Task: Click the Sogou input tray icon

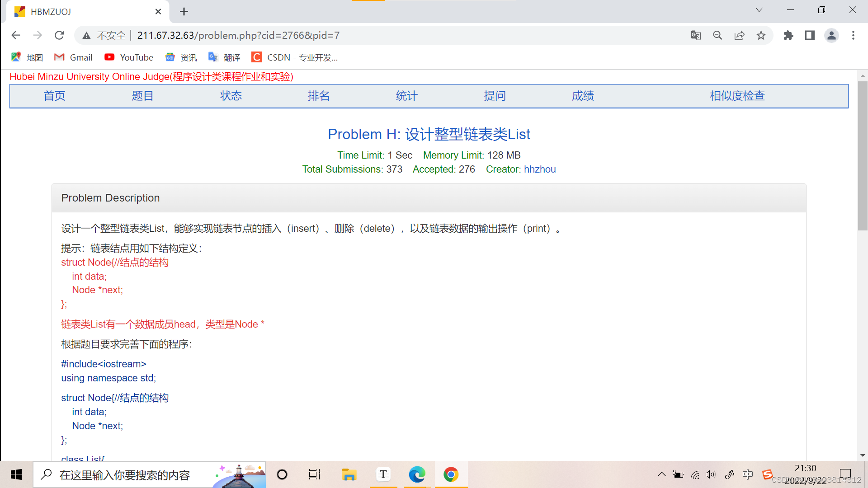Action: [767, 474]
